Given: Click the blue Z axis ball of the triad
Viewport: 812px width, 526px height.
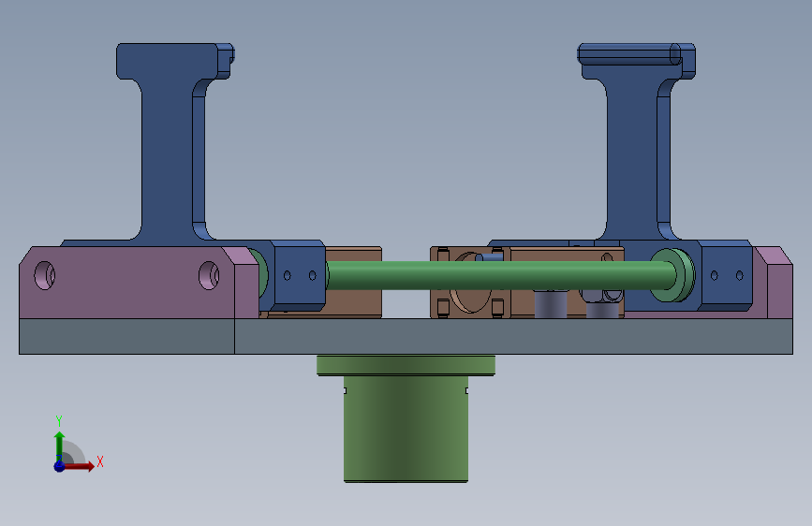Looking at the screenshot, I should 59,466.
